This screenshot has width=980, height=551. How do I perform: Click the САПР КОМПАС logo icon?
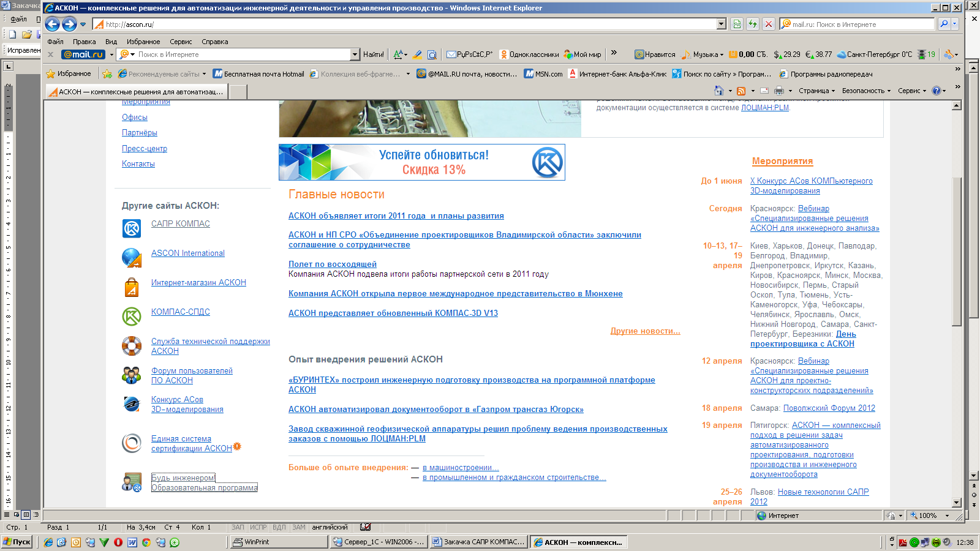pos(132,229)
